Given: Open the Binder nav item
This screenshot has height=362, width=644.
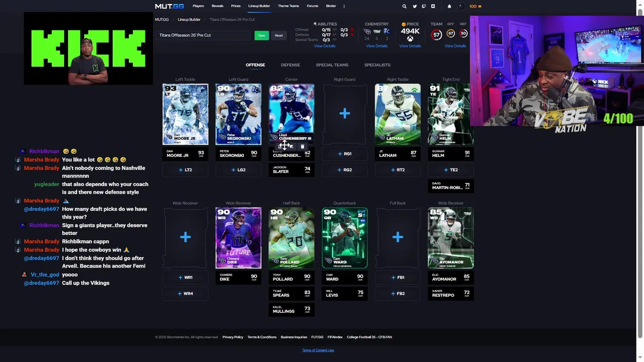Looking at the screenshot, I should [x=331, y=6].
